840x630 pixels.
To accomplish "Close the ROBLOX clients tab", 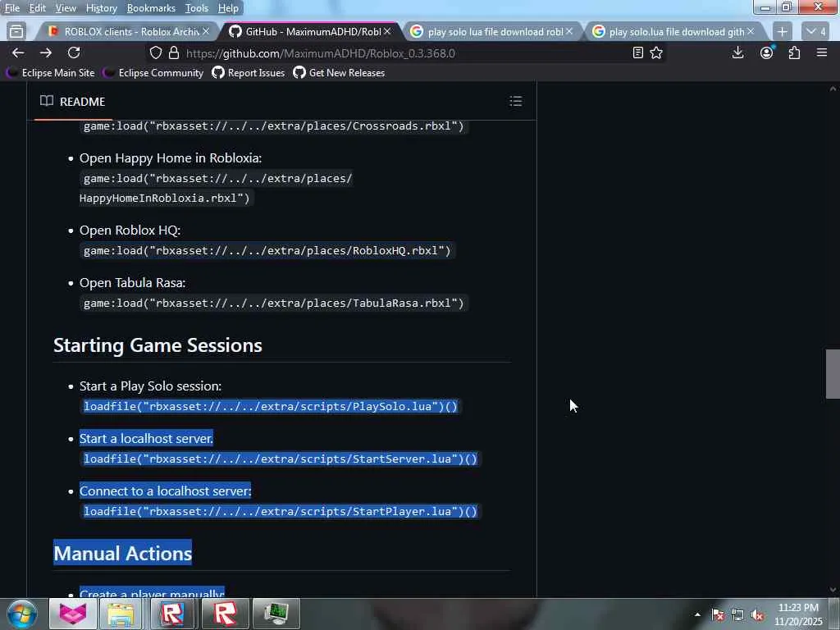I will [206, 32].
